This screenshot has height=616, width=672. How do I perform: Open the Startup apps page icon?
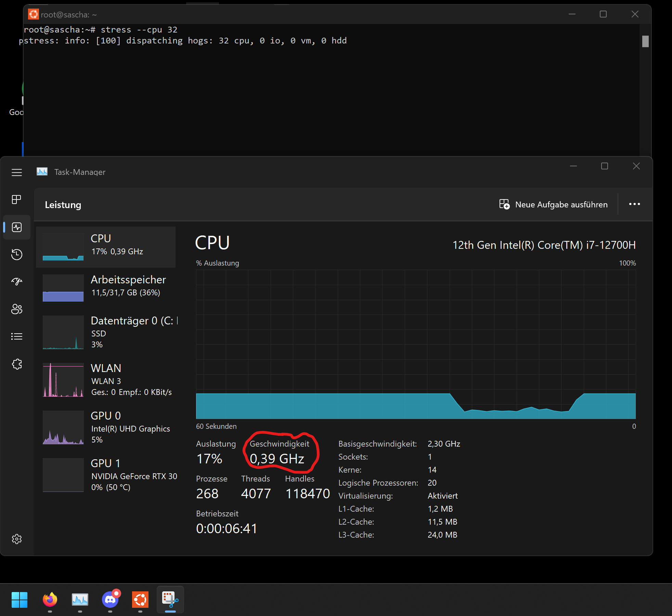(x=16, y=282)
